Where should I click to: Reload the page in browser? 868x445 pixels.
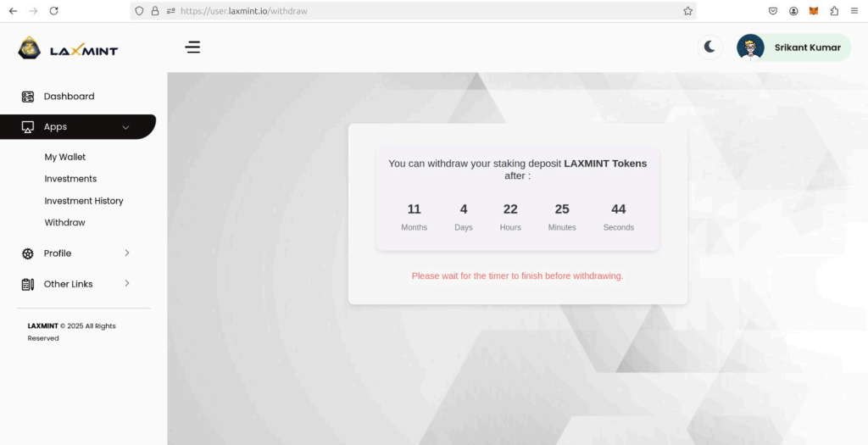pyautogui.click(x=54, y=11)
